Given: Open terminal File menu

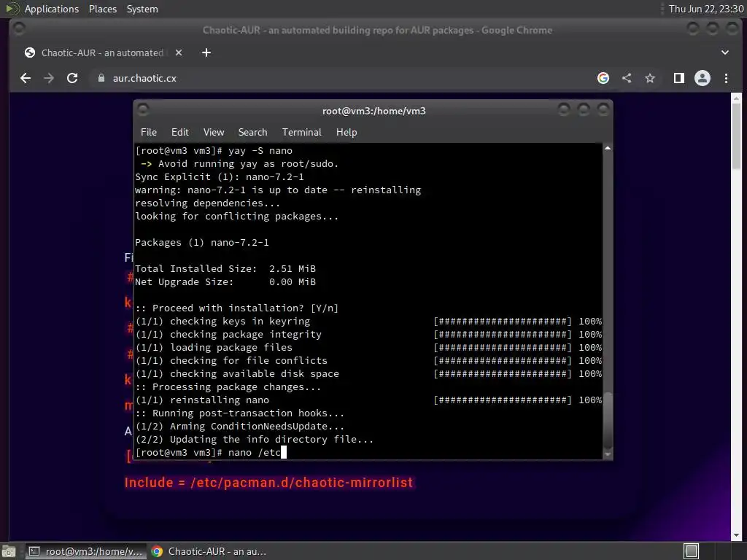Looking at the screenshot, I should point(149,133).
